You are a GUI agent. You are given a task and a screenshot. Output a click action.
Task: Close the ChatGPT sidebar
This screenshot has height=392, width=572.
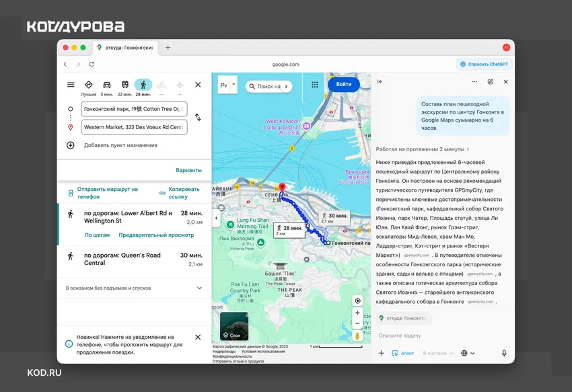505,81
